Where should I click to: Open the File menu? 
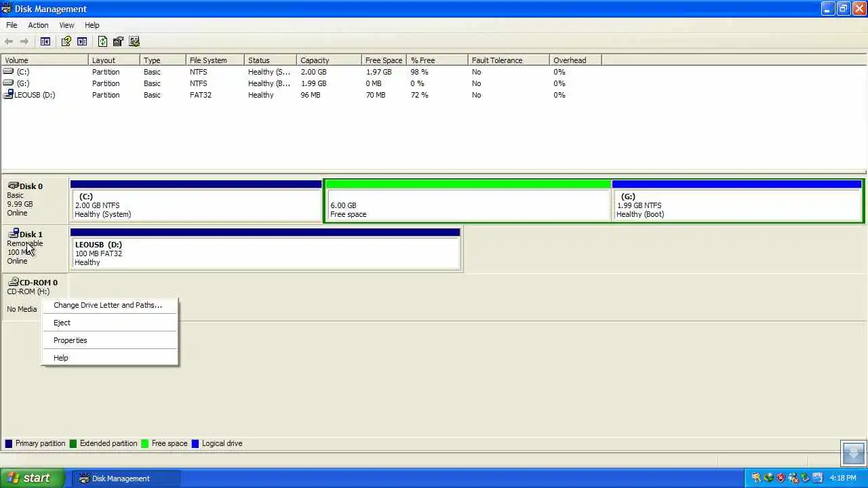click(x=12, y=25)
